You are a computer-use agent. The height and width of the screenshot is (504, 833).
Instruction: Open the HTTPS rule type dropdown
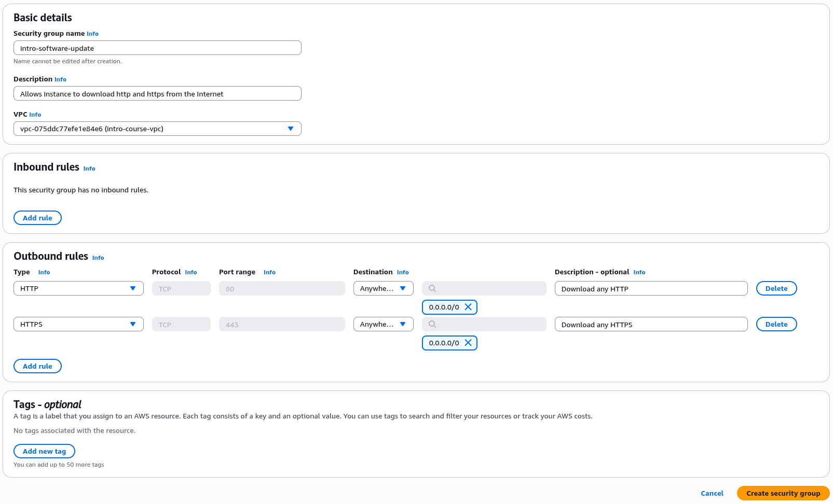78,324
